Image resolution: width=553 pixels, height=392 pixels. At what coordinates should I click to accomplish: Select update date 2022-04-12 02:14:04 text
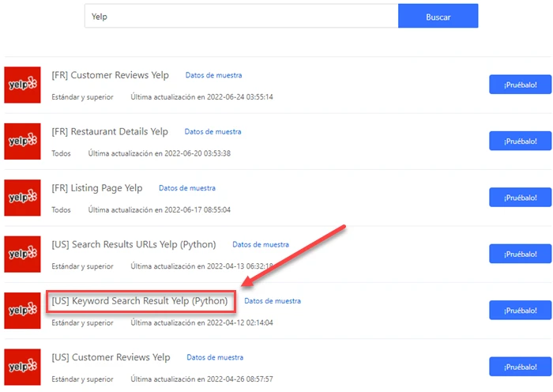point(240,322)
